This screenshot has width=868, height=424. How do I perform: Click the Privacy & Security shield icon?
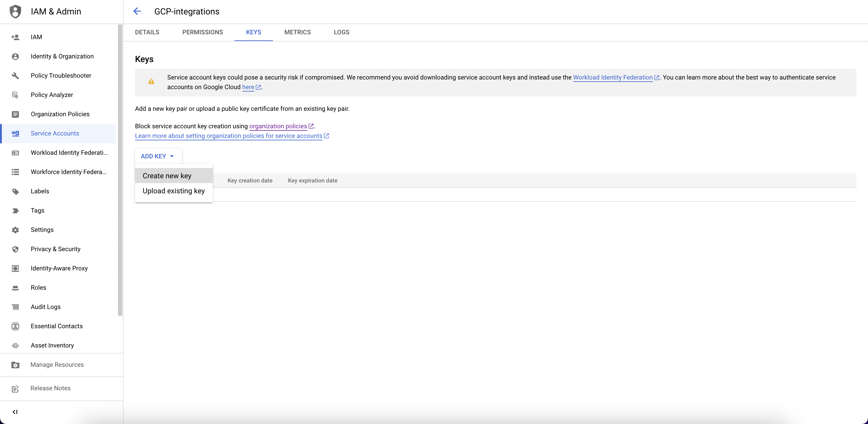click(x=15, y=249)
